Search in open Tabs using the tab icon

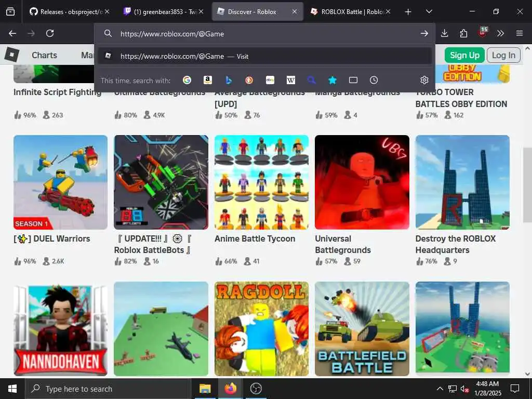(x=353, y=80)
